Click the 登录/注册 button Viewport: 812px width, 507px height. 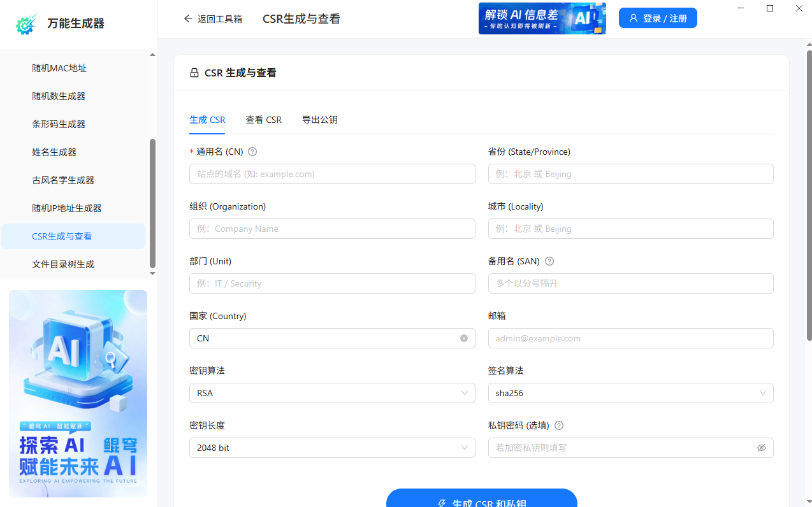coord(657,18)
